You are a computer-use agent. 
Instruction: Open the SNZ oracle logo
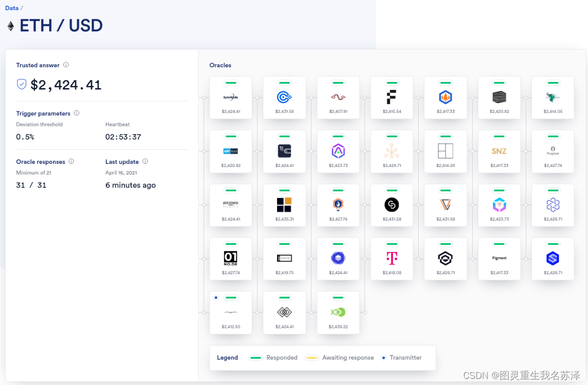point(499,151)
